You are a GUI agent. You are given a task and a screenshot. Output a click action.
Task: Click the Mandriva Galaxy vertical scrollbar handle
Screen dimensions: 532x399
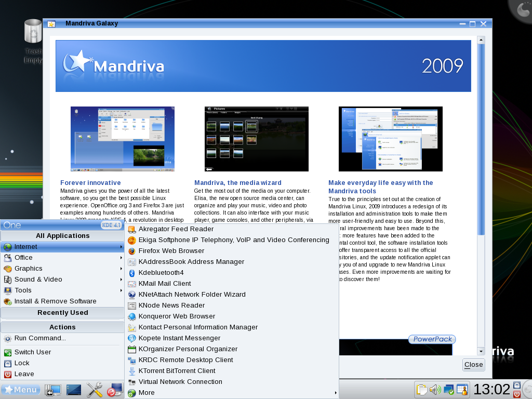pyautogui.click(x=481, y=139)
